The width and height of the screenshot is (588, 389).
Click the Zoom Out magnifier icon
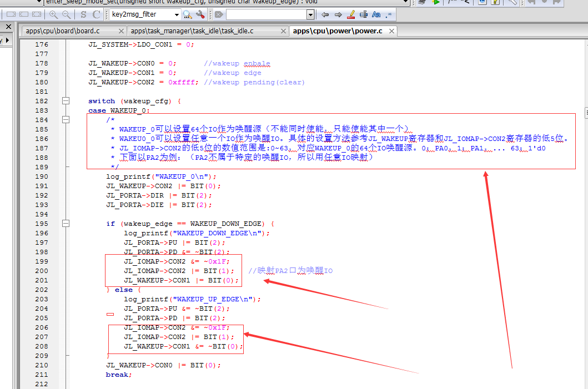click(x=67, y=14)
